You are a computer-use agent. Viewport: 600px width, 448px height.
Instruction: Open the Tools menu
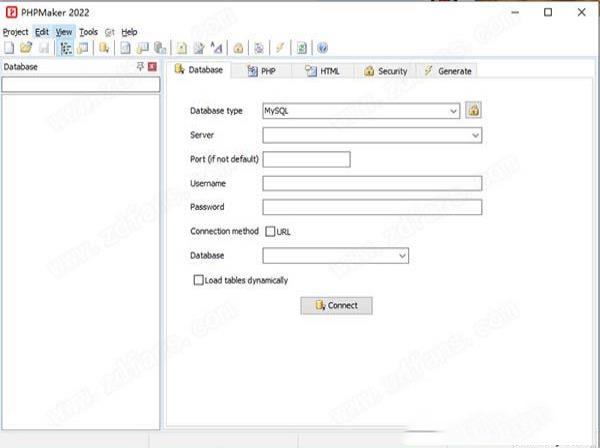click(x=89, y=32)
